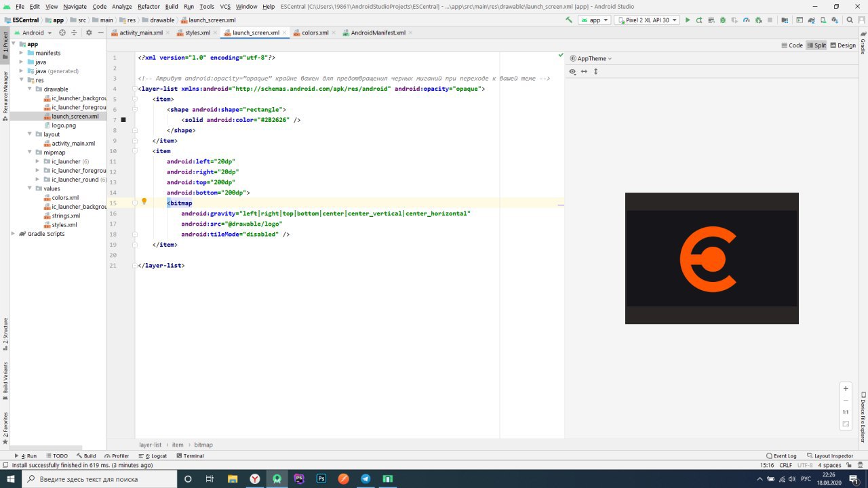Screen dimensions: 868x488
Task: Click the Collapse All icon in the Project panel
Action: 75,33
